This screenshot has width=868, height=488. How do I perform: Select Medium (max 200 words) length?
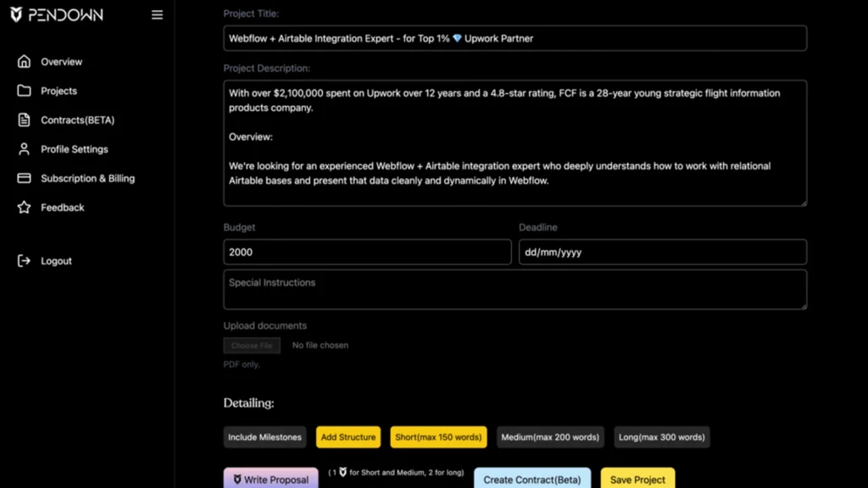click(549, 437)
